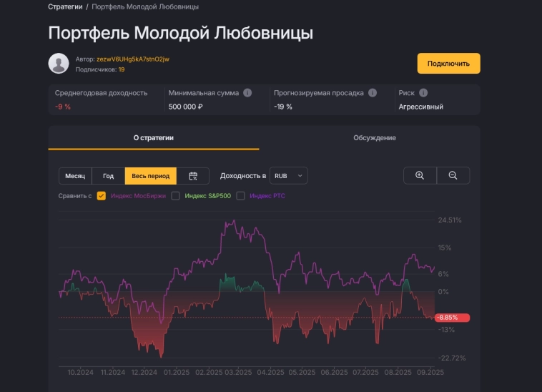Enable the Индекс S&P500 comparison checkbox

[x=175, y=196]
